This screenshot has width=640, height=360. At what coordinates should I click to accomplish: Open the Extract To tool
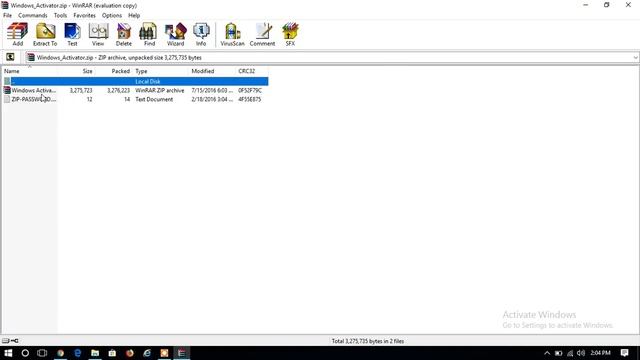coord(45,34)
